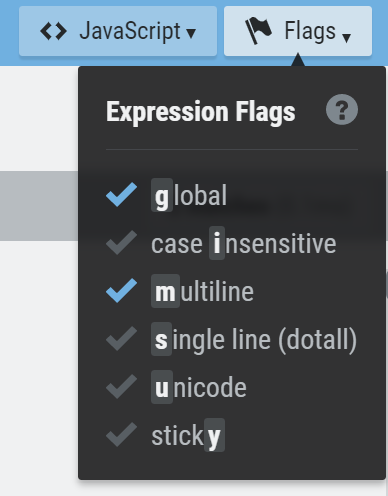Disable the multiline flag checkmark
388x496 pixels.
[x=121, y=290]
